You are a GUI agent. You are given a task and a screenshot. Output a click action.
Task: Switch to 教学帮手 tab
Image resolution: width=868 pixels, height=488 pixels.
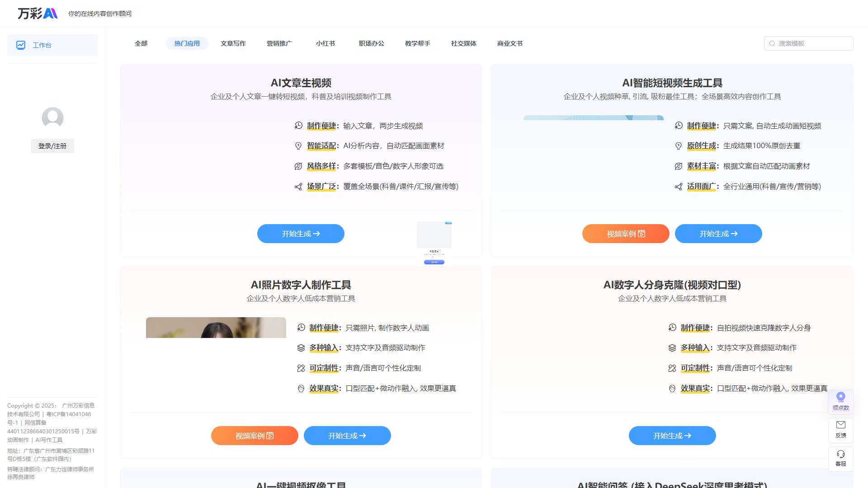pos(418,43)
